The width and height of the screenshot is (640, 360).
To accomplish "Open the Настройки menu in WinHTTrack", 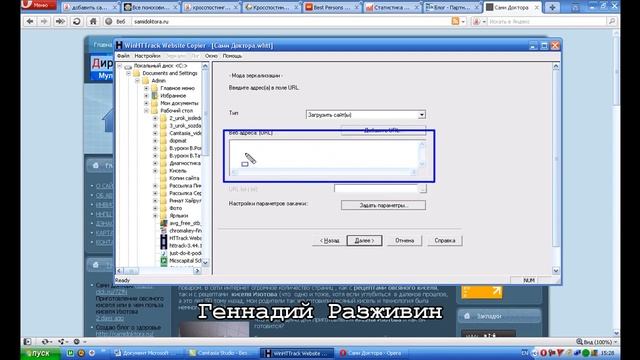I will pyautogui.click(x=147, y=56).
